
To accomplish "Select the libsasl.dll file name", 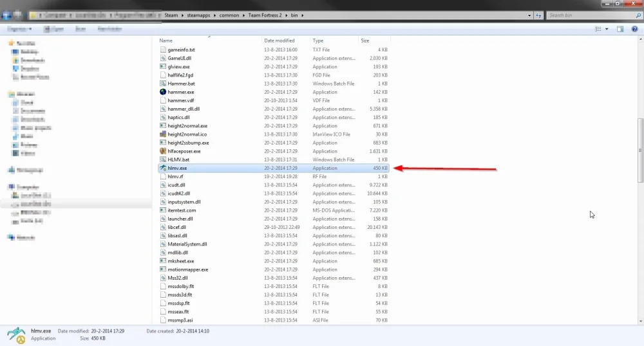I will click(178, 236).
